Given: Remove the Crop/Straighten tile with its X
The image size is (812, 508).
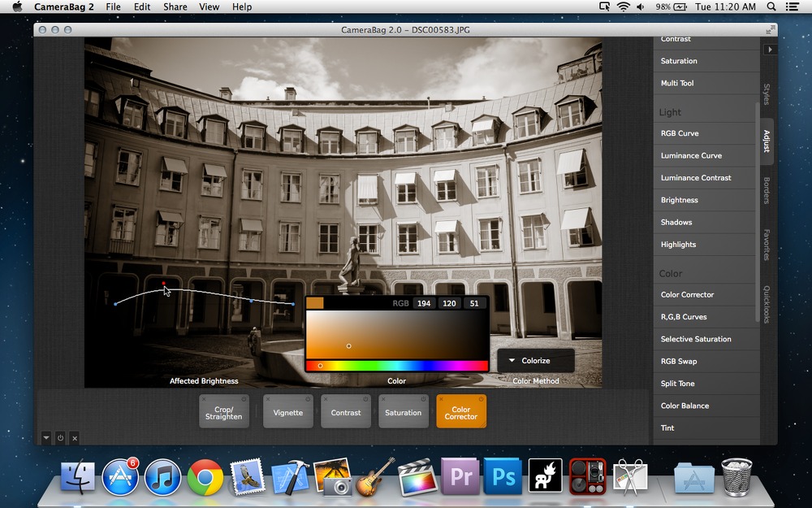Looking at the screenshot, I should pyautogui.click(x=204, y=399).
